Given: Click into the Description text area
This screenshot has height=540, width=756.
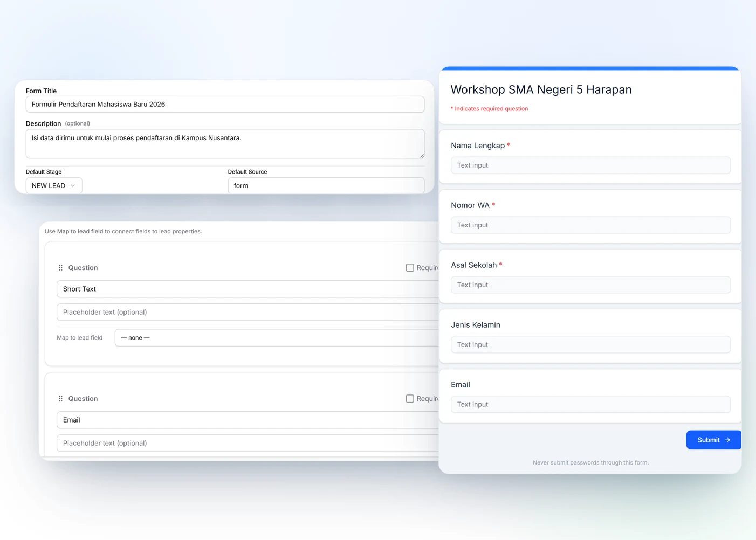Looking at the screenshot, I should pyautogui.click(x=225, y=144).
